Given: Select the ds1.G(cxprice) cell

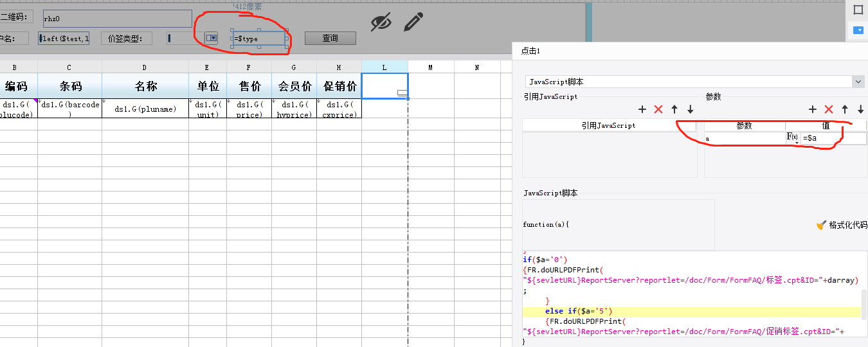Looking at the screenshot, I should [339, 109].
